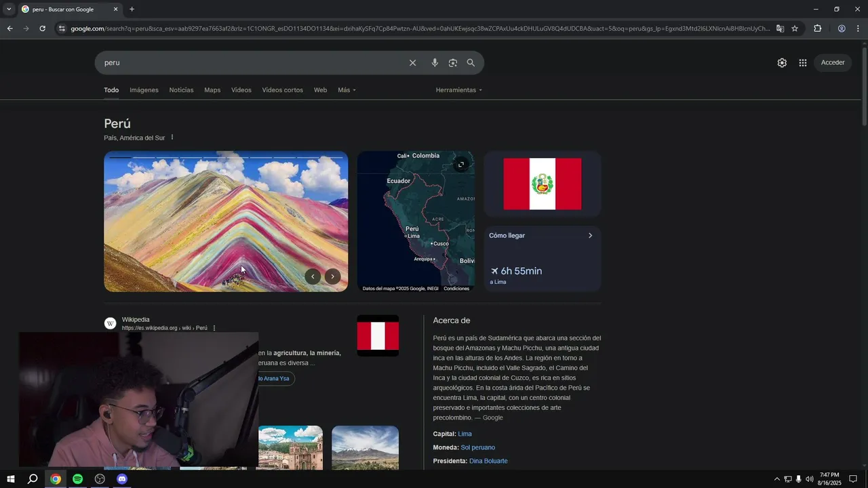The height and width of the screenshot is (488, 868).
Task: Switch to Videos cortos tab
Action: point(283,90)
